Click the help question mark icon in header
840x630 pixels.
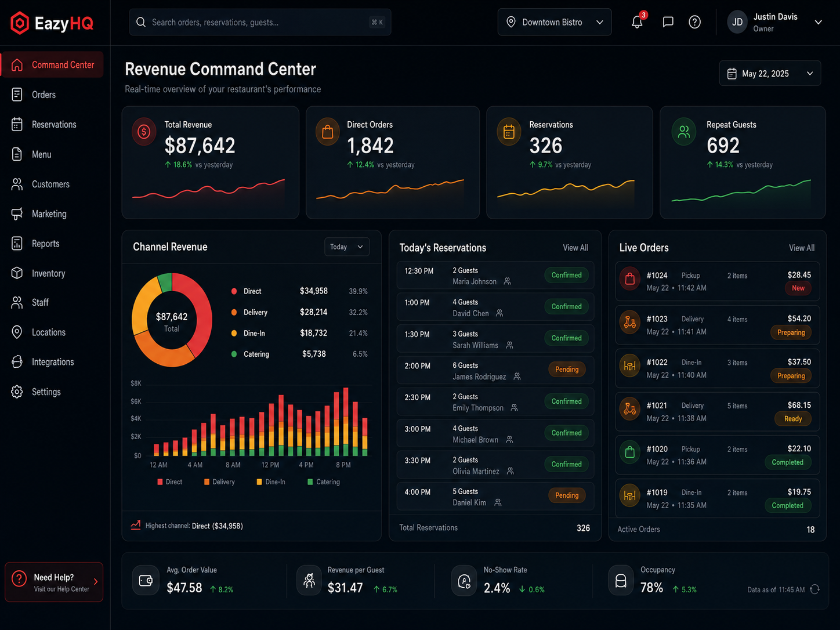694,22
